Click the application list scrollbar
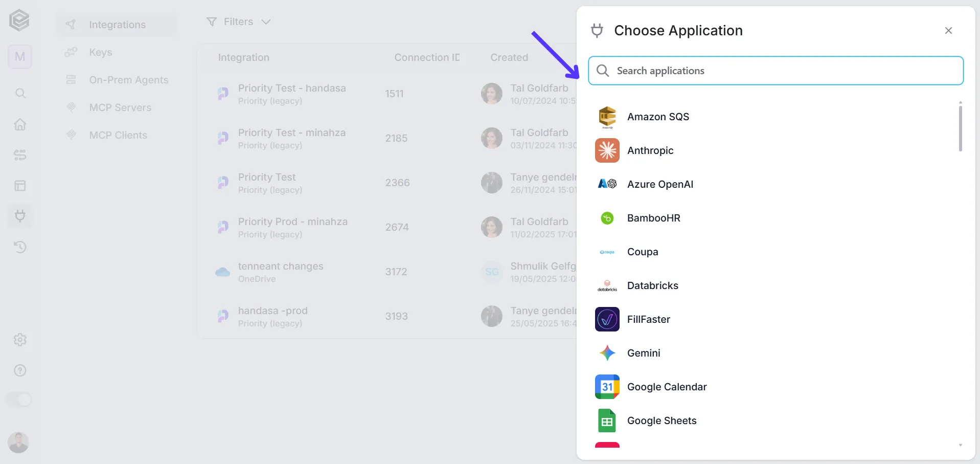The image size is (980, 464). click(x=961, y=128)
